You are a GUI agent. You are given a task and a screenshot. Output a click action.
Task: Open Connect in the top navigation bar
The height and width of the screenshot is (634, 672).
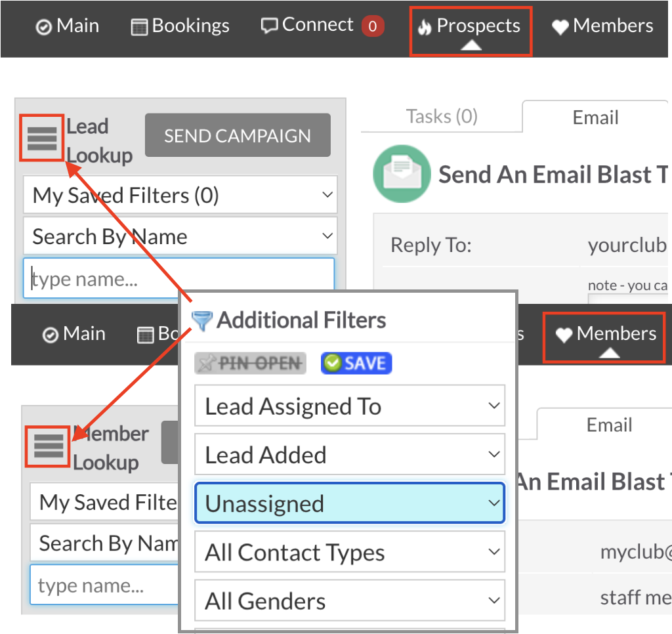tap(307, 25)
